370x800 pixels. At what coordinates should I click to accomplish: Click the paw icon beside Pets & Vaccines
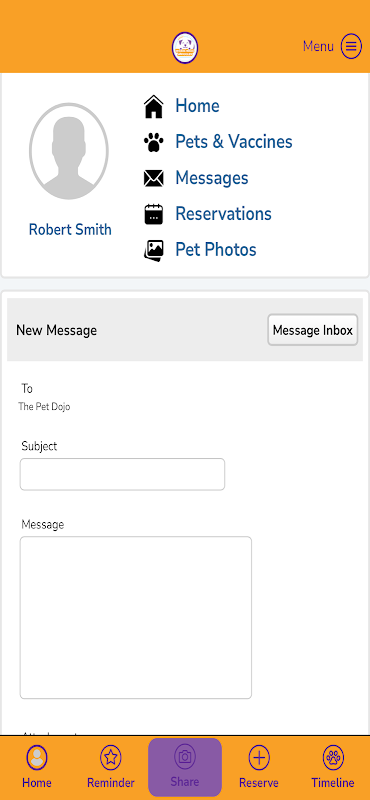[154, 142]
